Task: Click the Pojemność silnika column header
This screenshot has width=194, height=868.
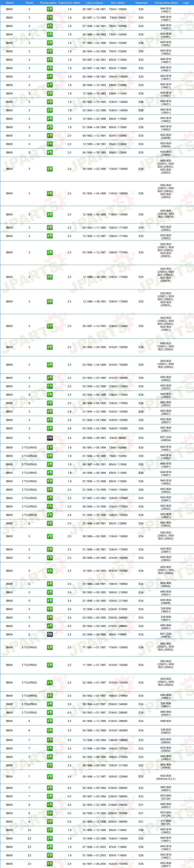Action: (69, 3)
